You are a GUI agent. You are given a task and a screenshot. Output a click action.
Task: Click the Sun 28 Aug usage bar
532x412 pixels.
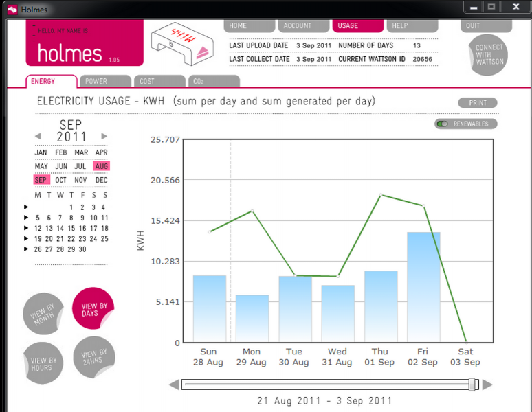coord(210,309)
